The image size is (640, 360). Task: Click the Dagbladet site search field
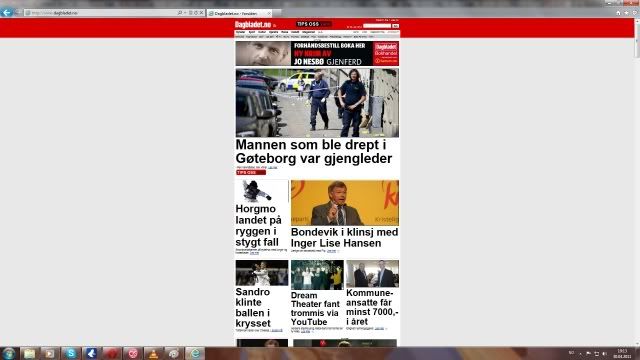tap(377, 26)
